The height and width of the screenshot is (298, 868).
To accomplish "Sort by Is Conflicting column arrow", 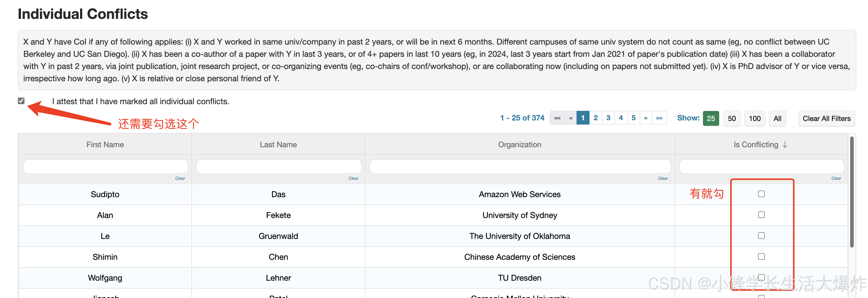I will [785, 145].
